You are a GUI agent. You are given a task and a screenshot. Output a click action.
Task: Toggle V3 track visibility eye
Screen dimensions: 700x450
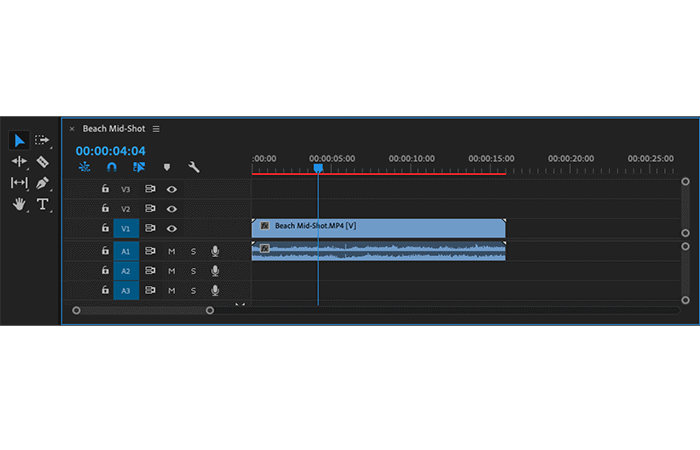pos(171,189)
